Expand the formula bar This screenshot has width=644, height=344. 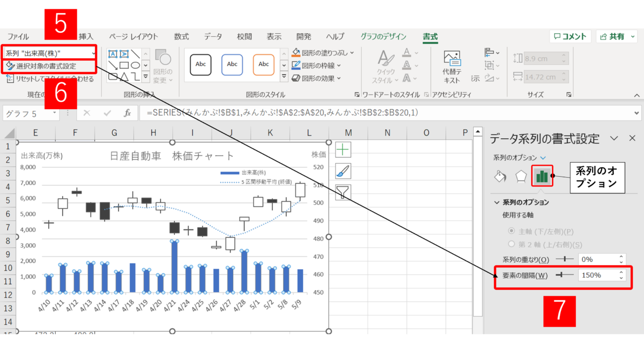click(x=637, y=113)
